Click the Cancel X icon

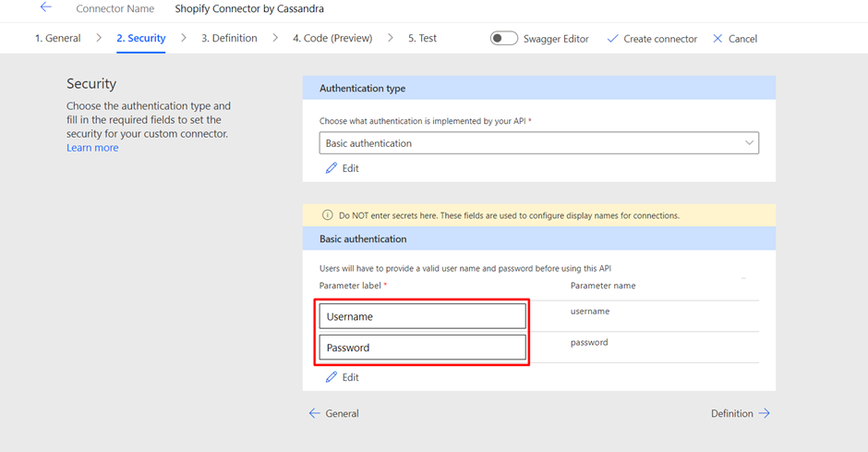click(717, 38)
